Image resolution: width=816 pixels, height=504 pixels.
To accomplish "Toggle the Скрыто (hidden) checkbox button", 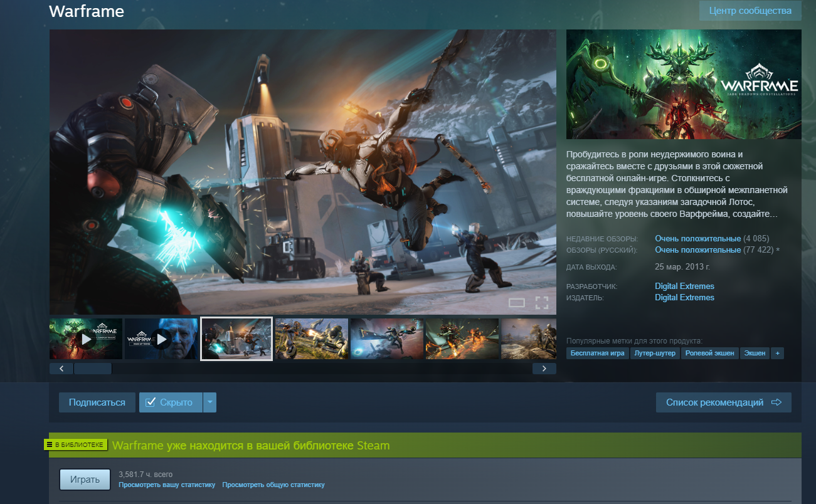I will (171, 402).
